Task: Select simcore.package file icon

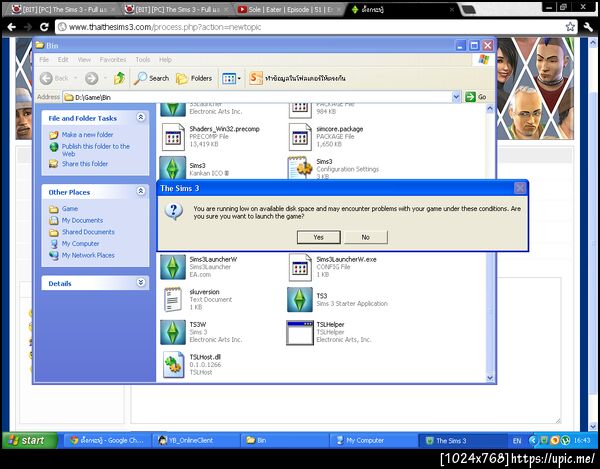Action: pos(300,137)
